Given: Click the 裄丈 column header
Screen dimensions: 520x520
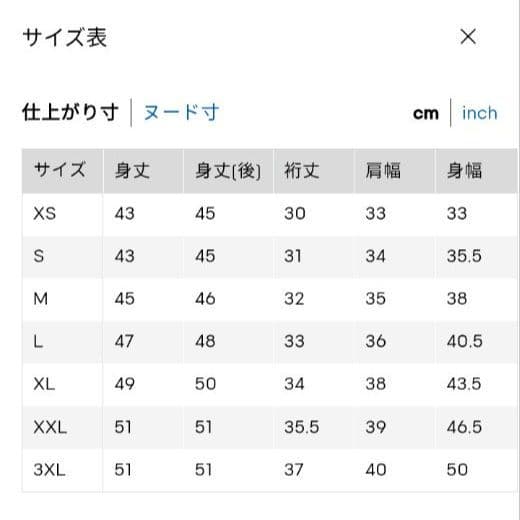Looking at the screenshot, I should coord(302,170).
